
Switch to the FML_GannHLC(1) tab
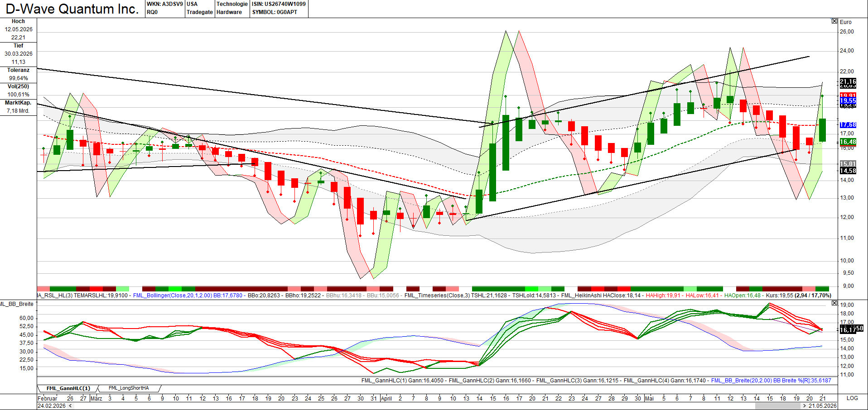pyautogui.click(x=68, y=388)
